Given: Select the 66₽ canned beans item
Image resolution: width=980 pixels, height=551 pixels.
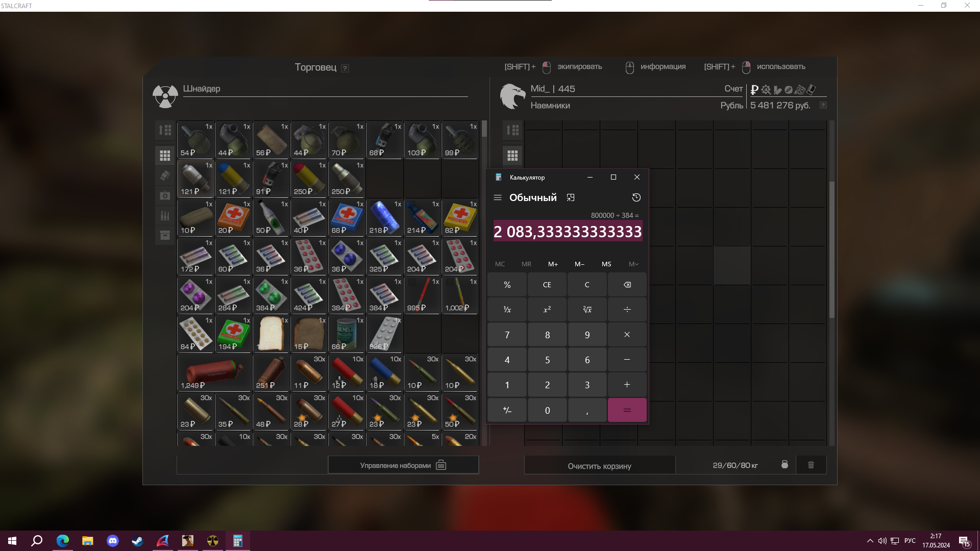Looking at the screenshot, I should [347, 335].
